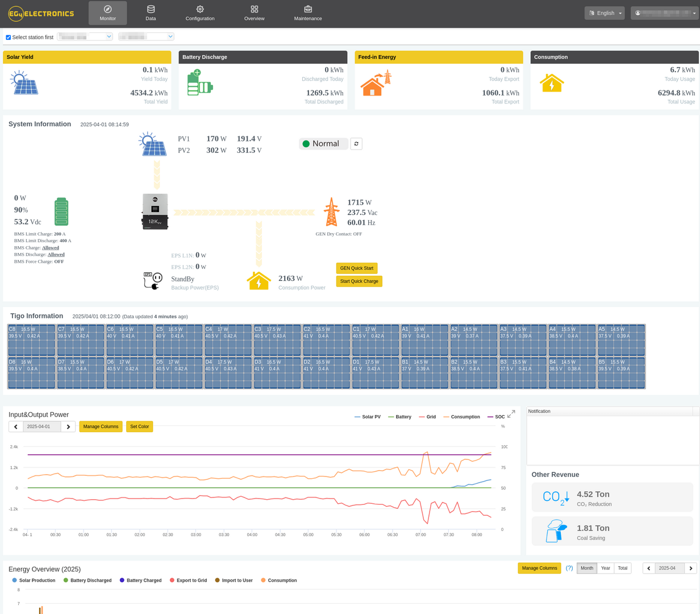Toggle the SOC series in chart legend
This screenshot has width=700, height=614.
pos(496,417)
